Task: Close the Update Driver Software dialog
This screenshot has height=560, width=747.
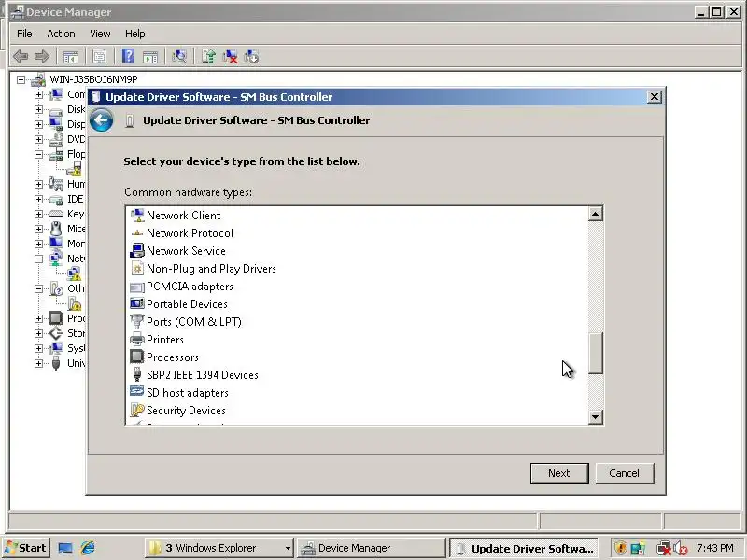Action: coord(655,97)
